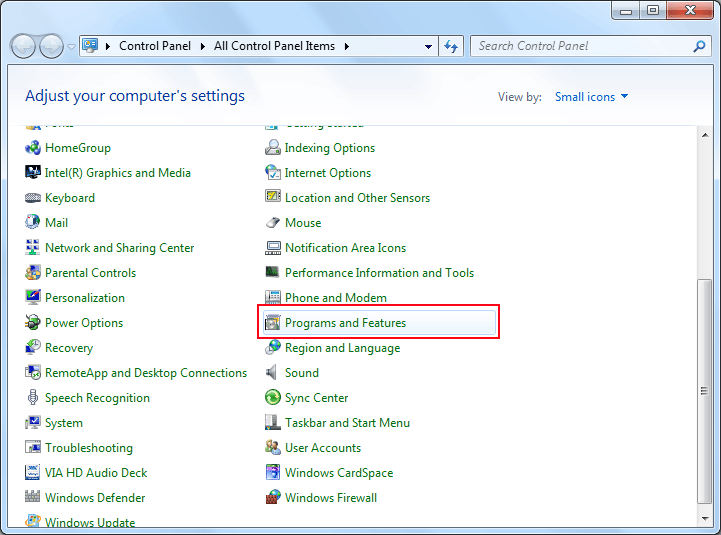Expand the address bar history dropdown arrow

click(428, 46)
